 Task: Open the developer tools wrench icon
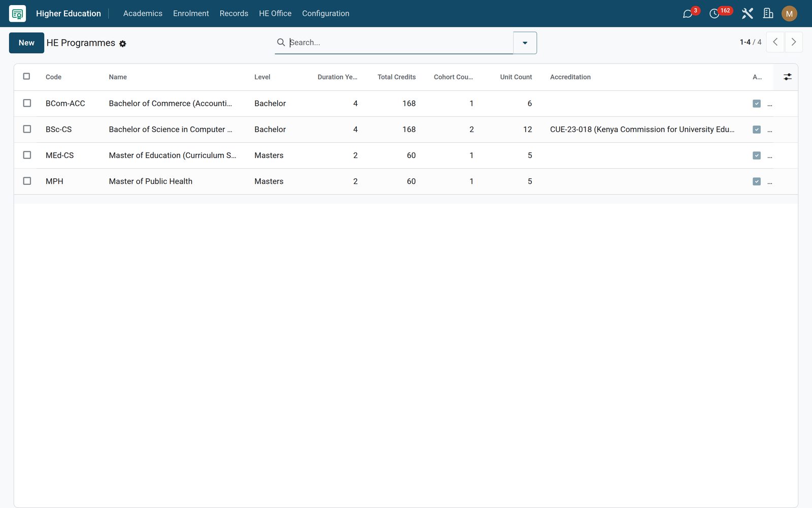click(x=747, y=14)
